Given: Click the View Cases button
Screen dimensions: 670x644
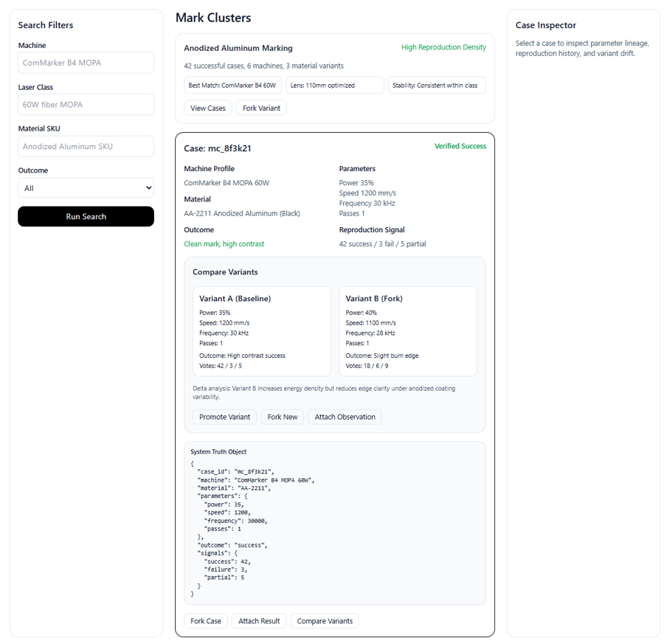Looking at the screenshot, I should click(x=206, y=108).
